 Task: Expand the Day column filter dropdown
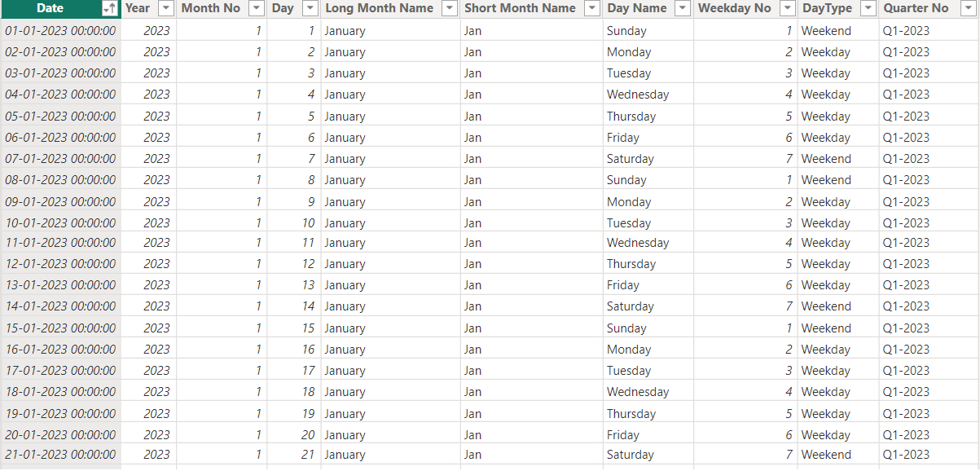pos(310,8)
